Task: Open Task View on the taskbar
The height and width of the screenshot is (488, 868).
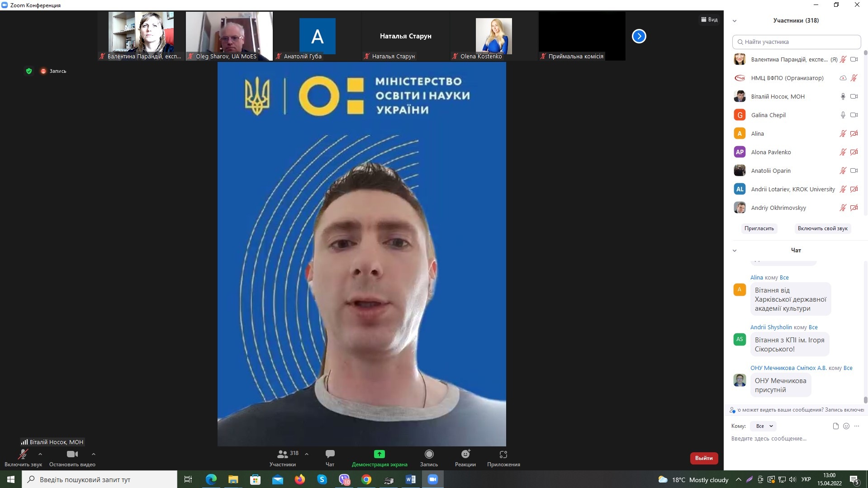Action: point(188,479)
